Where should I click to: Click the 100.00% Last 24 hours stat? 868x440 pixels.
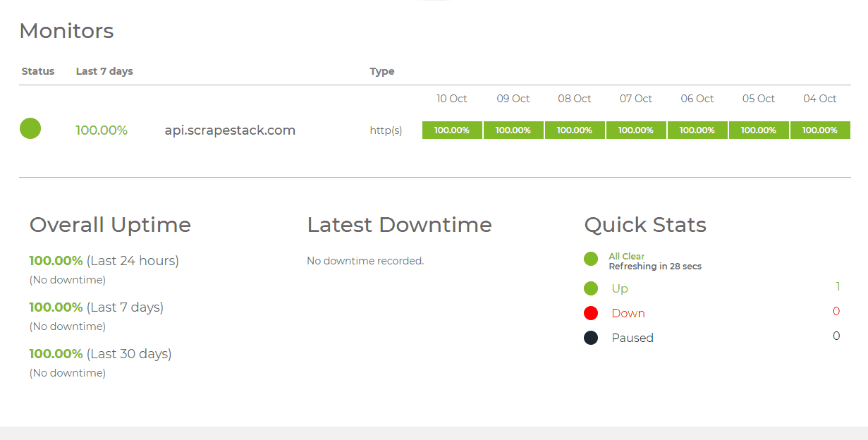104,260
